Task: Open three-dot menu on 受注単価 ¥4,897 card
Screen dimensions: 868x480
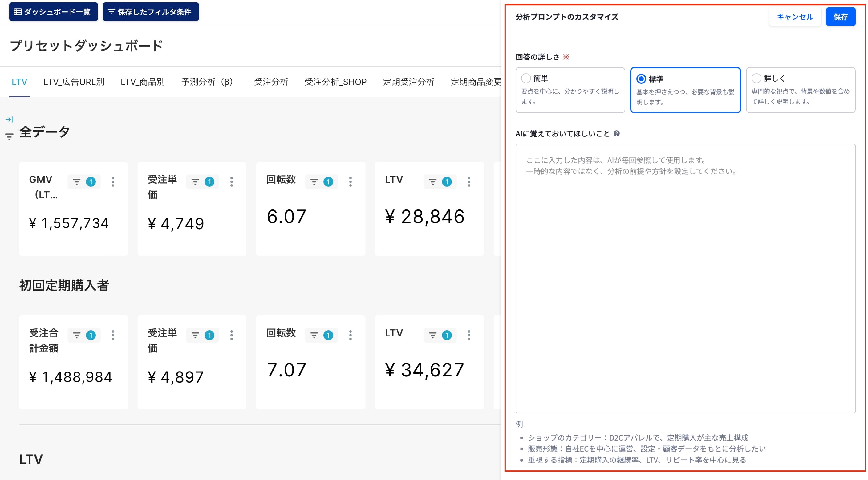Action: (x=232, y=335)
